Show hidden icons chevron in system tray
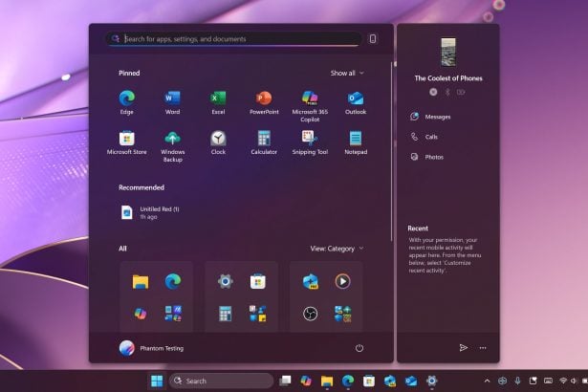This screenshot has width=588, height=392. (487, 381)
